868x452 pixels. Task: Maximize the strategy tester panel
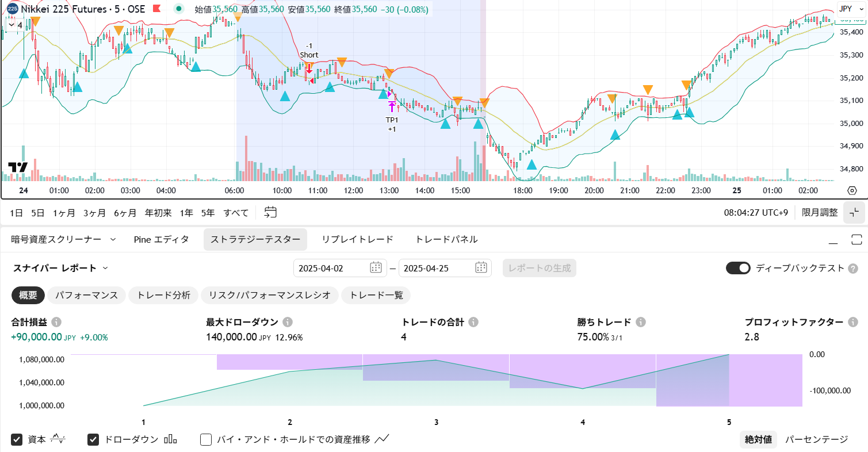click(x=856, y=240)
